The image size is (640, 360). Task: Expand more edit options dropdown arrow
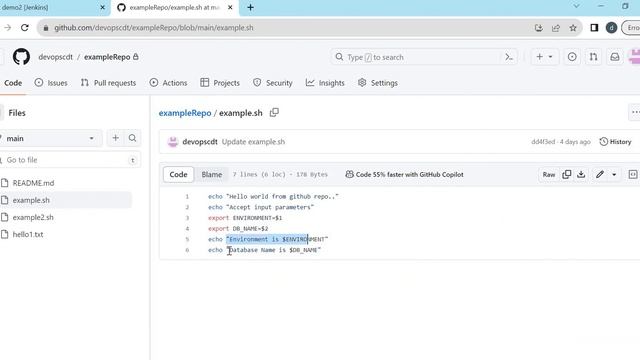pyautogui.click(x=614, y=174)
